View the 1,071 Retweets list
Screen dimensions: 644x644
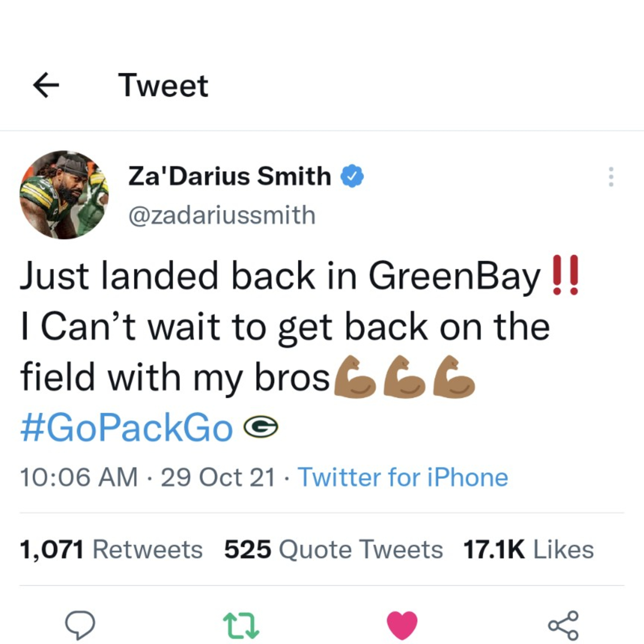(x=111, y=549)
